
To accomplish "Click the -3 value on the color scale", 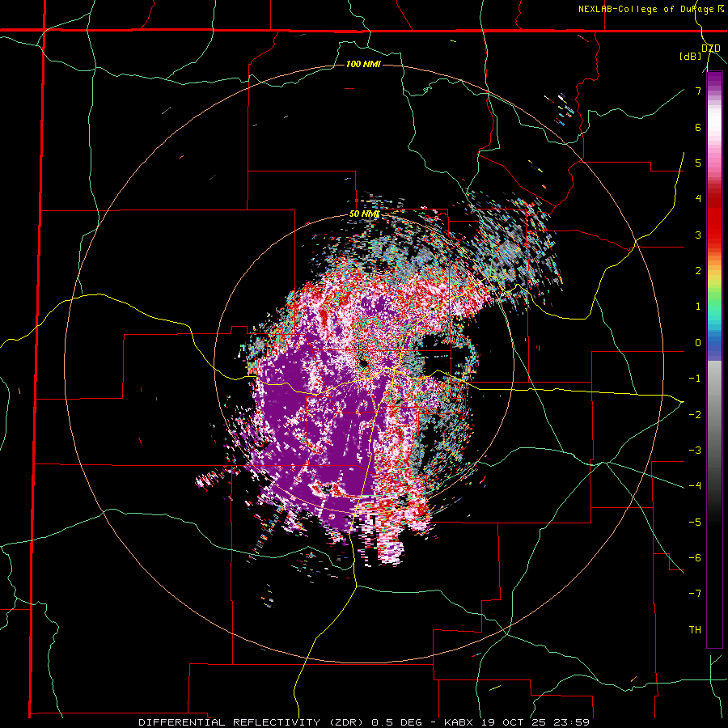I will click(x=695, y=450).
